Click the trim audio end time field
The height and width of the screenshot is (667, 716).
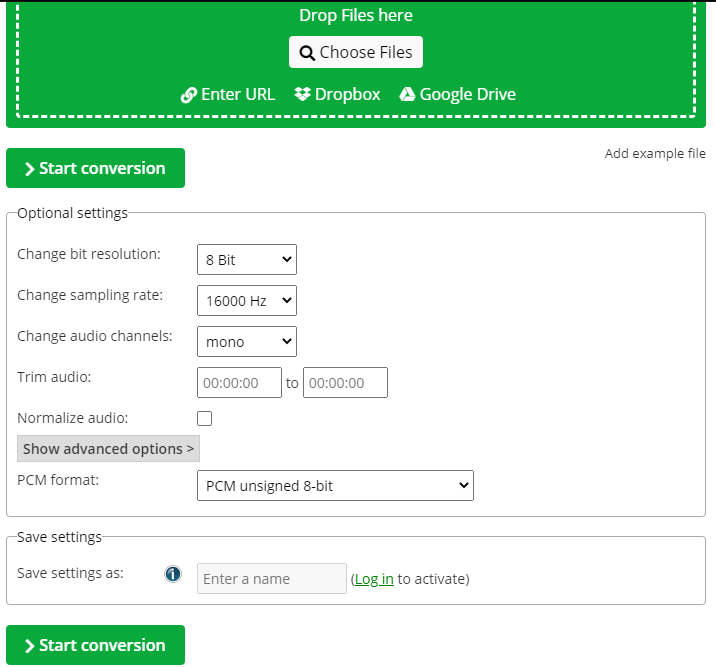click(345, 383)
